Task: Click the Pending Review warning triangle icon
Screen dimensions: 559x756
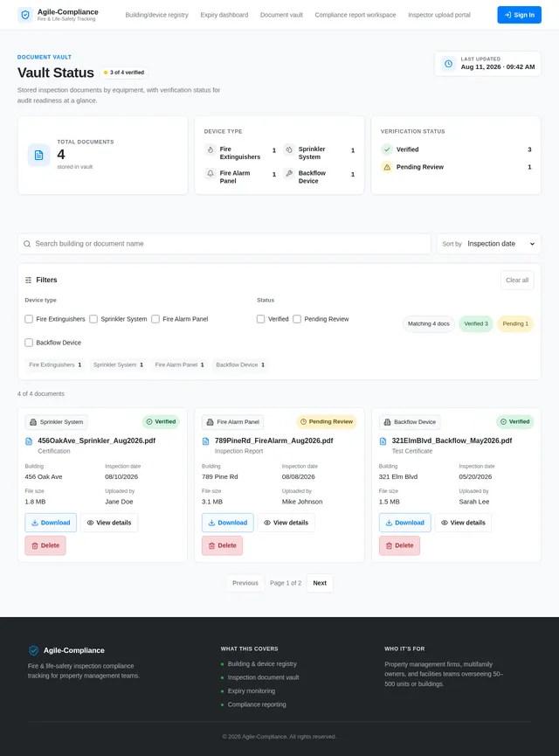Action: tap(387, 167)
